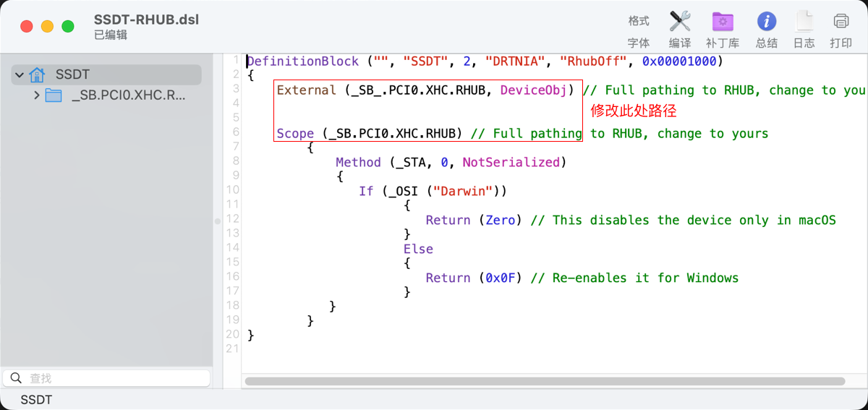Screen dimensions: 868x410
Task: Click the SSDT home icon in sidebar
Action: (x=38, y=74)
